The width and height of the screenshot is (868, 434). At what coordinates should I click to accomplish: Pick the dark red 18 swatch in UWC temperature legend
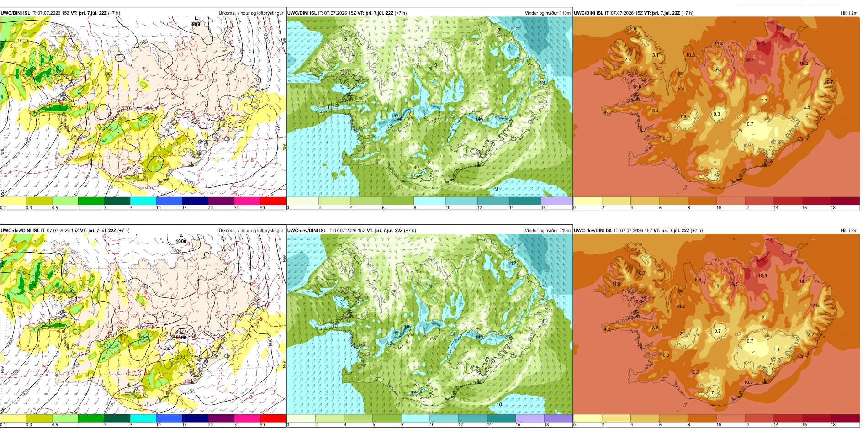(x=845, y=201)
